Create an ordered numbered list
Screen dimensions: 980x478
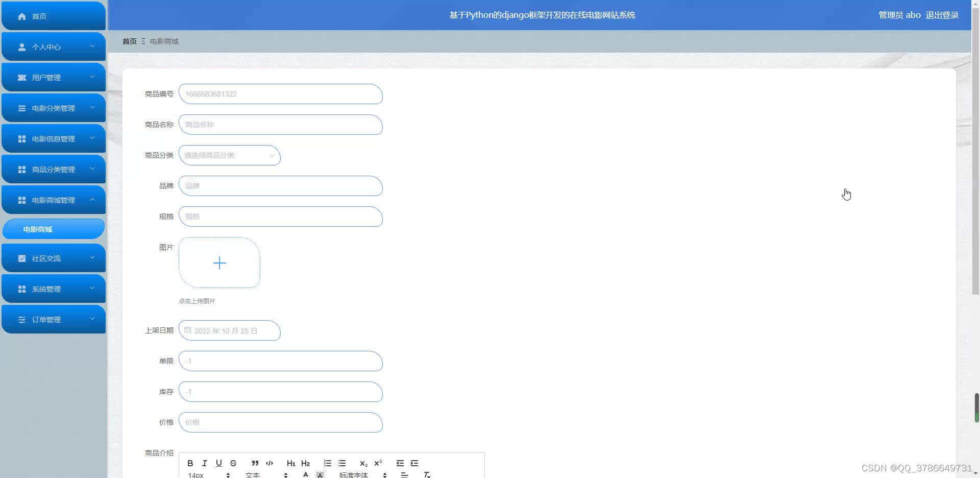click(328, 463)
